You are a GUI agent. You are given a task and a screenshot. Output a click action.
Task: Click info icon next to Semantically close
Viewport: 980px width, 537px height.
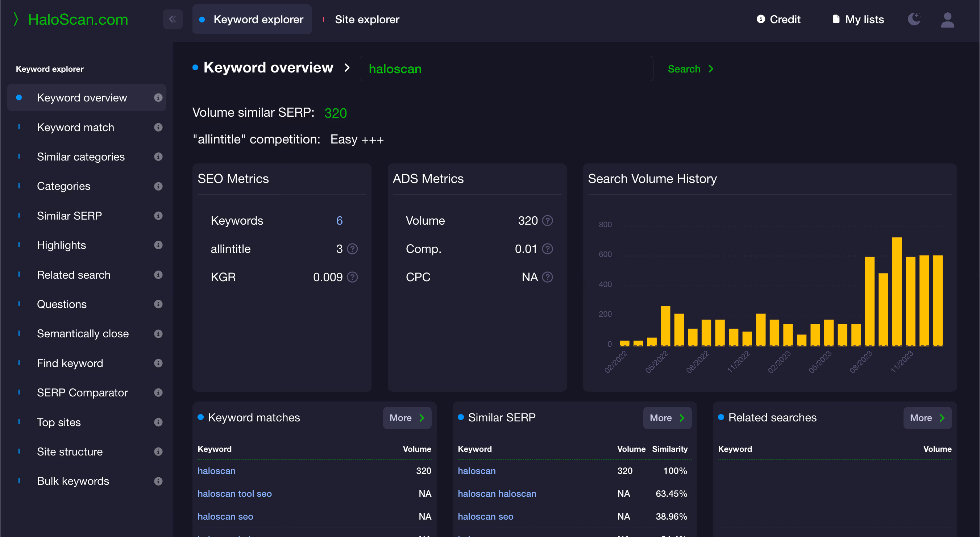pyautogui.click(x=158, y=333)
